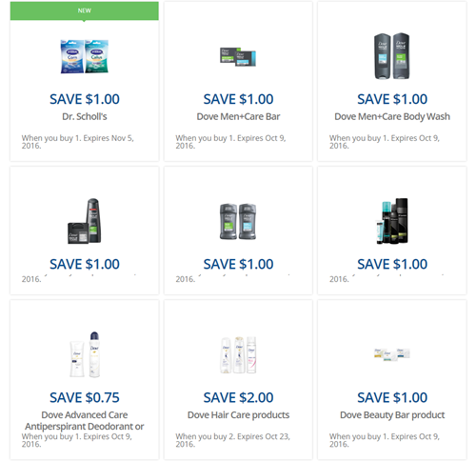The width and height of the screenshot is (476, 462).
Task: Open the Dove Hair Care products title
Action: click(238, 415)
